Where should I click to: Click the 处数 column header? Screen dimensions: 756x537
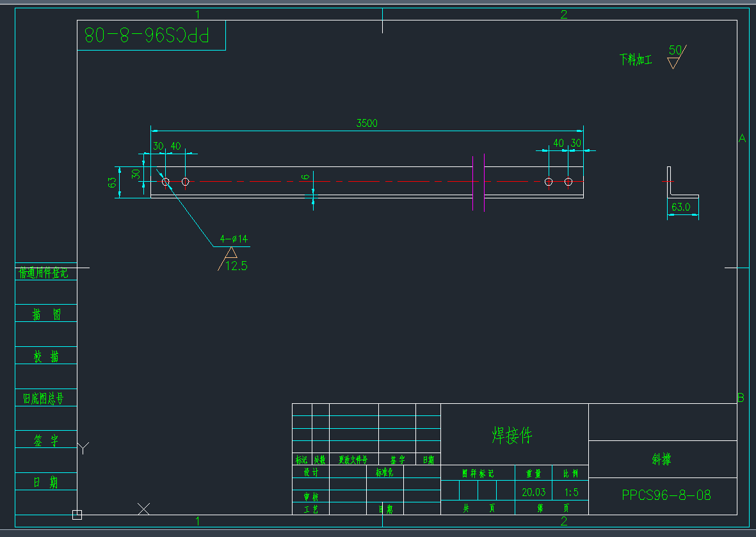pos(319,460)
